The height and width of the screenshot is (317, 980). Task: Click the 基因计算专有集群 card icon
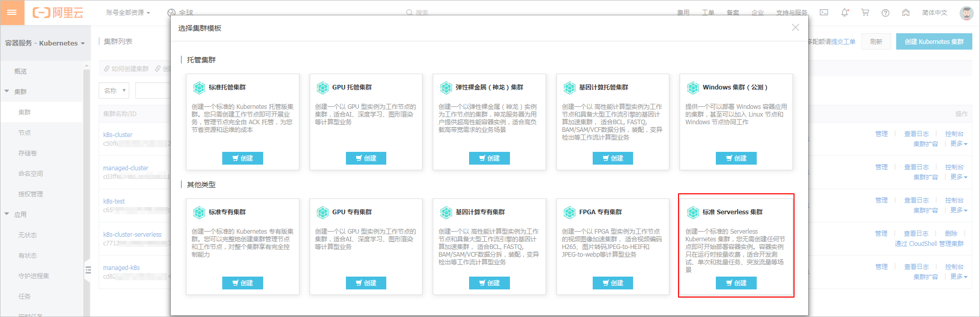[x=446, y=212]
